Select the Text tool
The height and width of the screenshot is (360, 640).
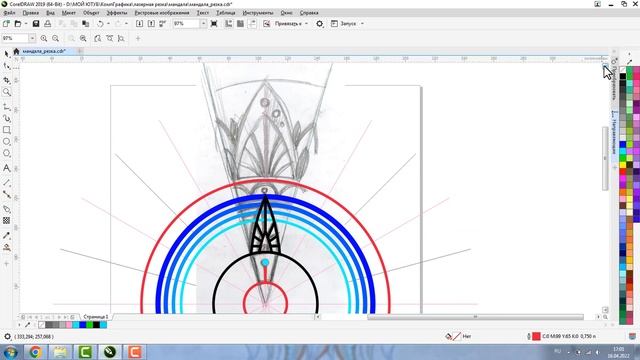(x=7, y=168)
